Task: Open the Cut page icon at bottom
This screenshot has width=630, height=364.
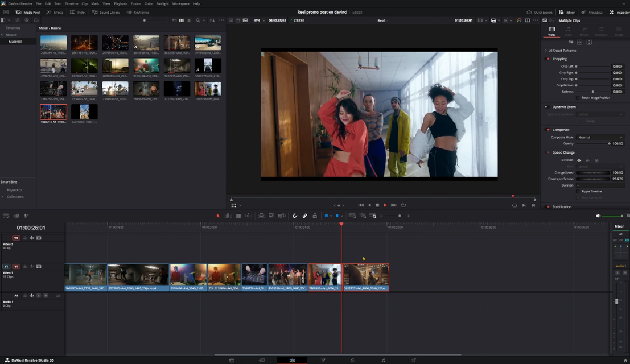Action: (262, 360)
